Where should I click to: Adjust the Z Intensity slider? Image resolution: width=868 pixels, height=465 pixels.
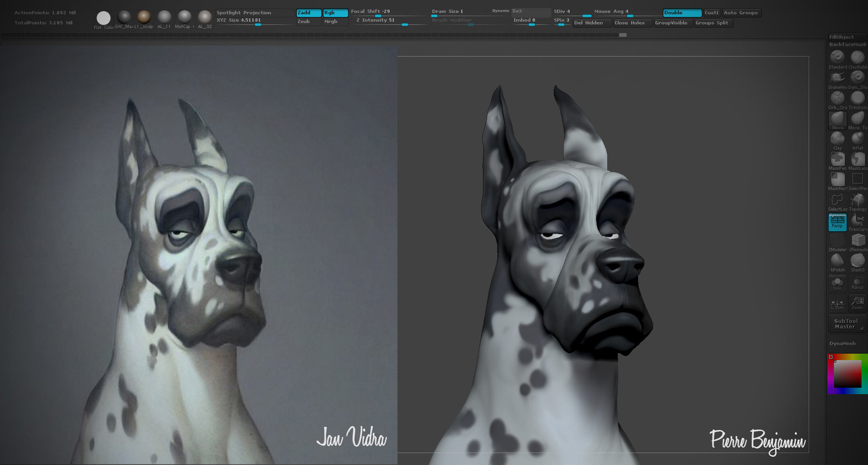(389, 22)
